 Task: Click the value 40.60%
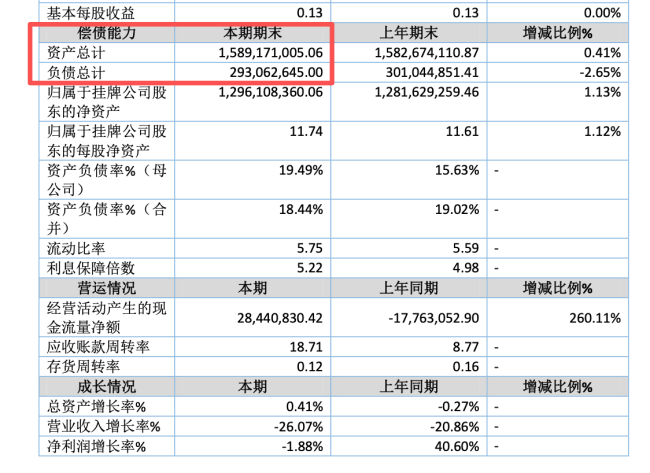[457, 446]
